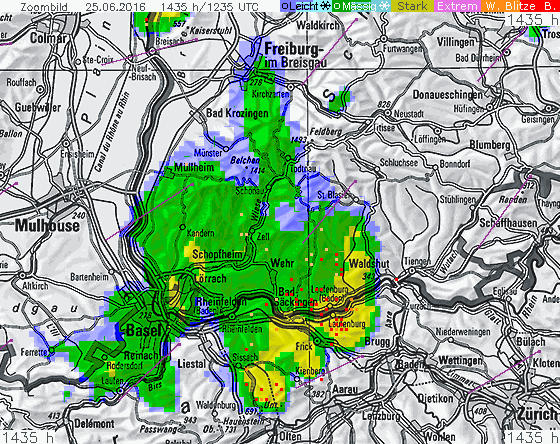Select the Schopfheim town label
Viewport: 560px width, 444px height.
[217, 255]
